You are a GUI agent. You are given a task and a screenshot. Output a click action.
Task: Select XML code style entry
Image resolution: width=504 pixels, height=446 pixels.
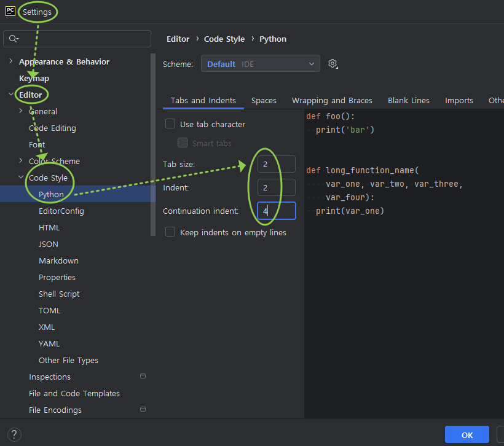pyautogui.click(x=47, y=327)
